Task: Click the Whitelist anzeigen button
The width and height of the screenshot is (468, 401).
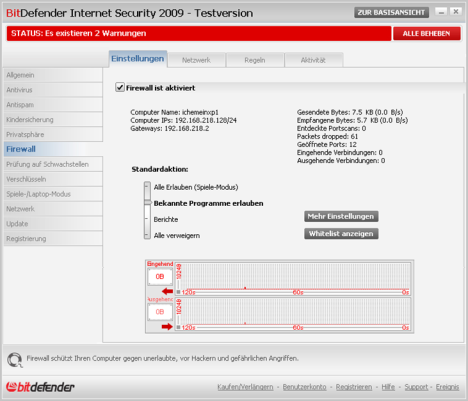Action: point(341,234)
